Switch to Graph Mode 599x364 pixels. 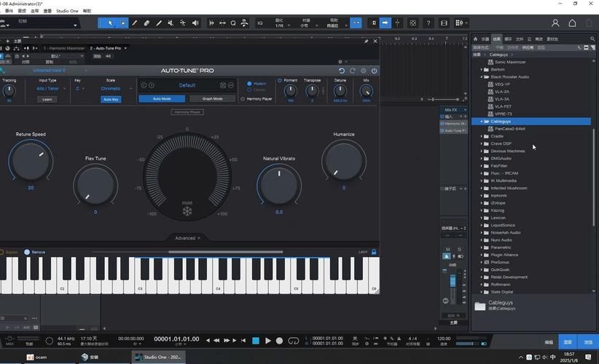pyautogui.click(x=212, y=99)
